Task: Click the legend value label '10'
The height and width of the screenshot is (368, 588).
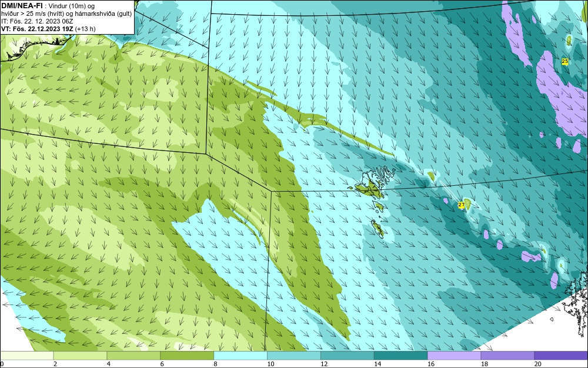Action: click(270, 364)
